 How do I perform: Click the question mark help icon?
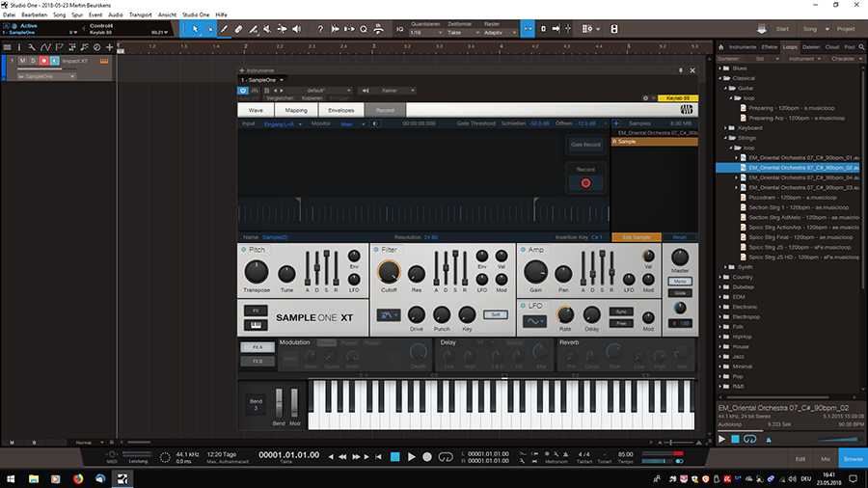pos(320,29)
